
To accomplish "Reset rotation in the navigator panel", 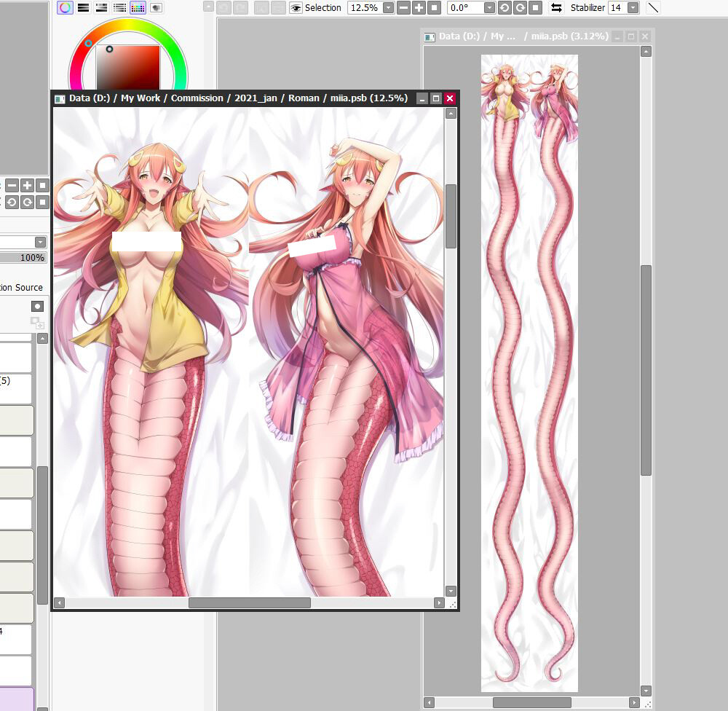I will coord(43,202).
